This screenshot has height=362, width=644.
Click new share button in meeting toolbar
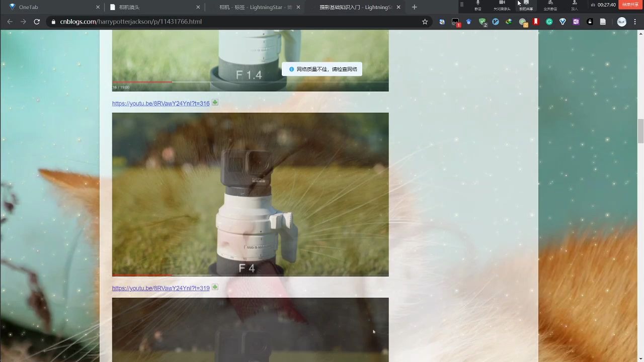[526, 6]
